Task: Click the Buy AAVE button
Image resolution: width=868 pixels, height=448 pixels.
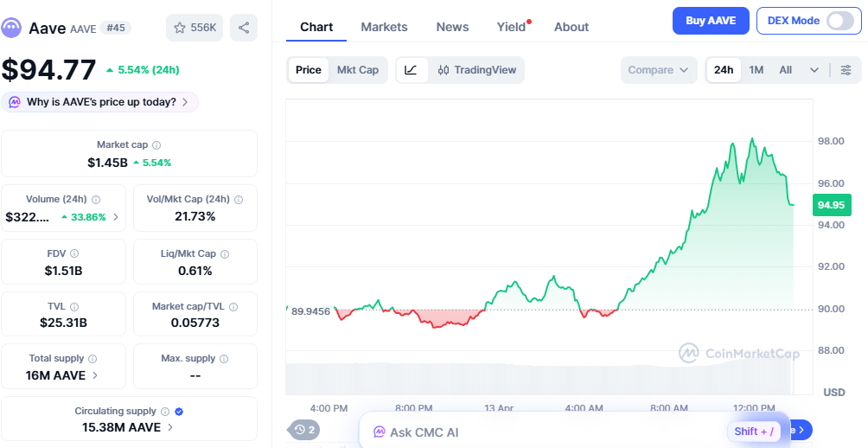Action: [x=711, y=21]
